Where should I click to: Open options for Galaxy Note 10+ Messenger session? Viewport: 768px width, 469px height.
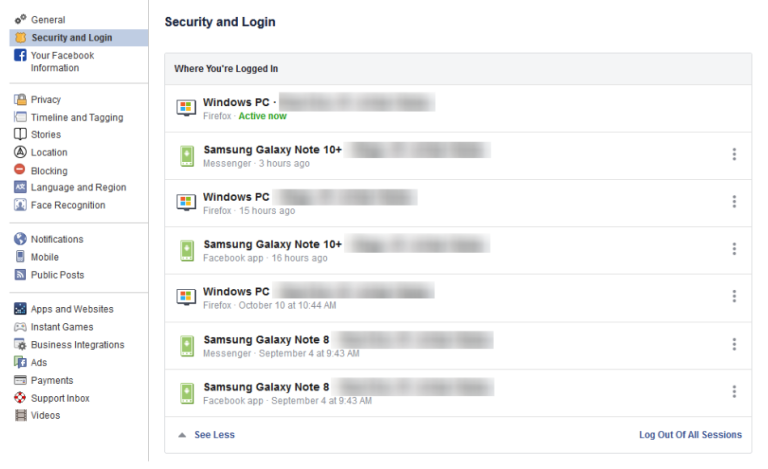pyautogui.click(x=734, y=154)
